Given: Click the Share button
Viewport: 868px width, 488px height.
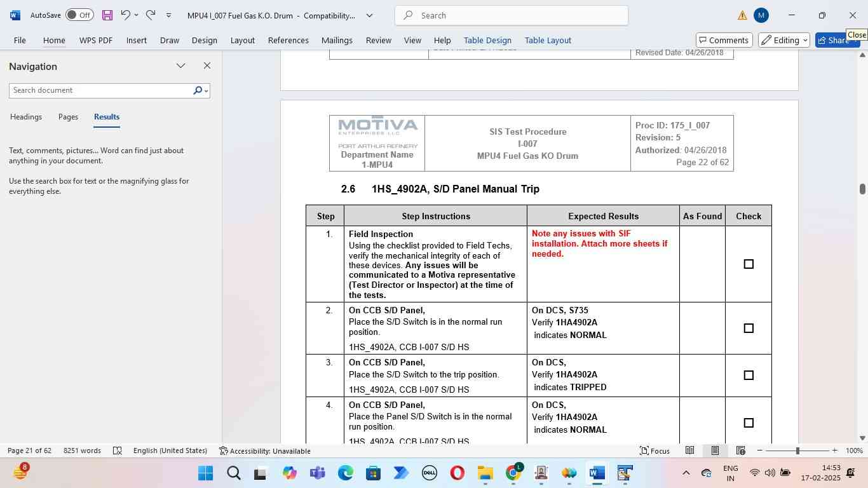Looking at the screenshot, I should coord(837,40).
